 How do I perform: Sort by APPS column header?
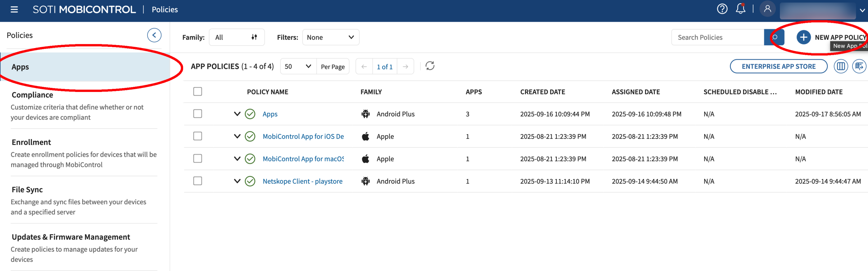tap(474, 92)
